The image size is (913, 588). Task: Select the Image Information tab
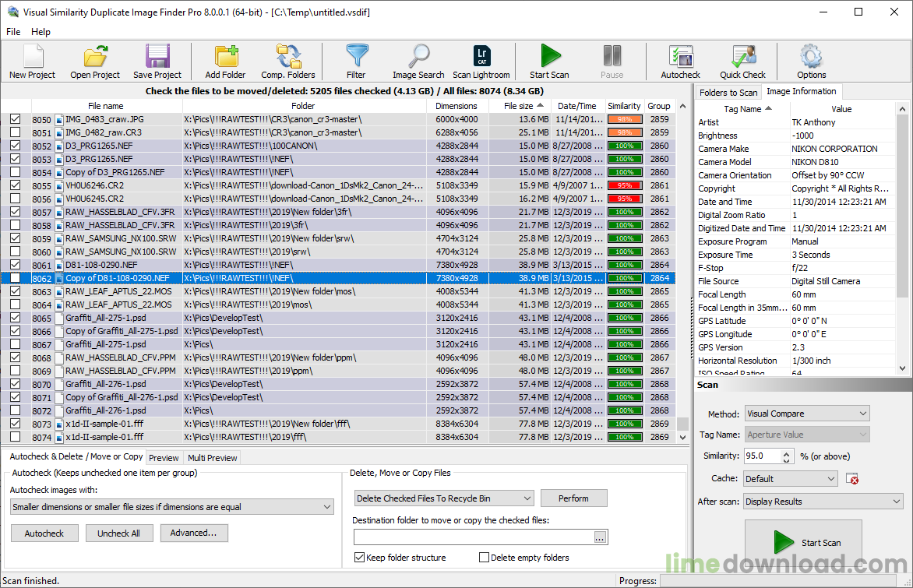coord(801,91)
